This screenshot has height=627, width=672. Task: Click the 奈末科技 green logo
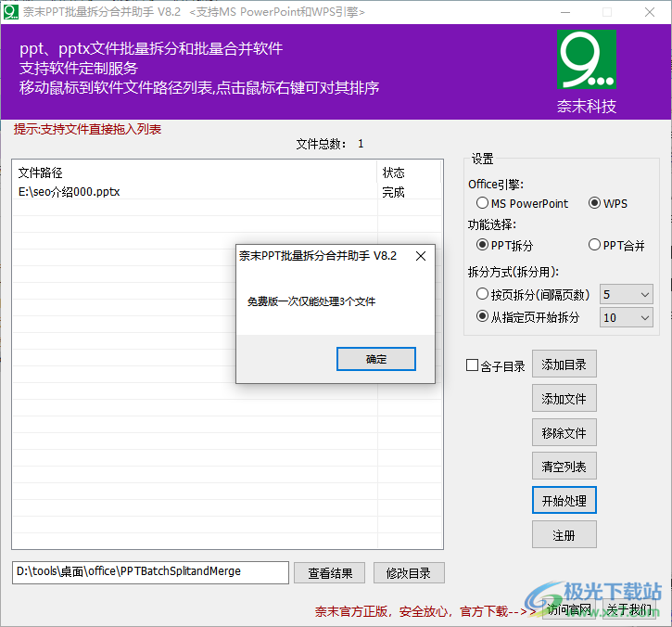coord(587,59)
